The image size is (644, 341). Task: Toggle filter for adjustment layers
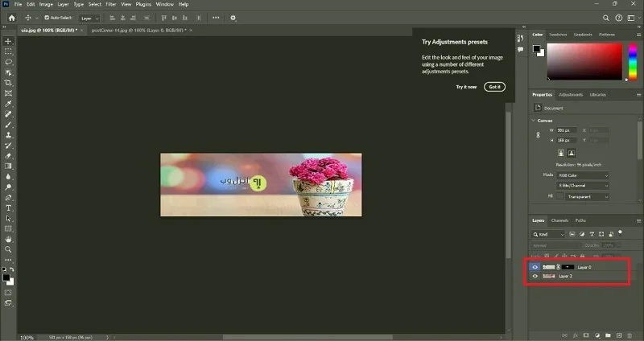click(582, 234)
